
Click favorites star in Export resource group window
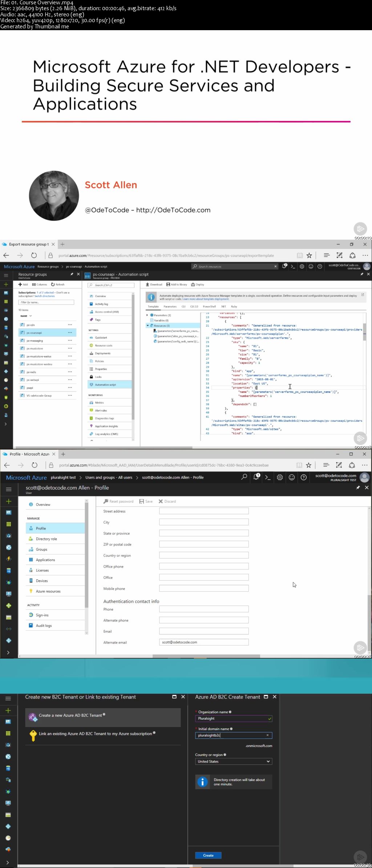[309, 255]
